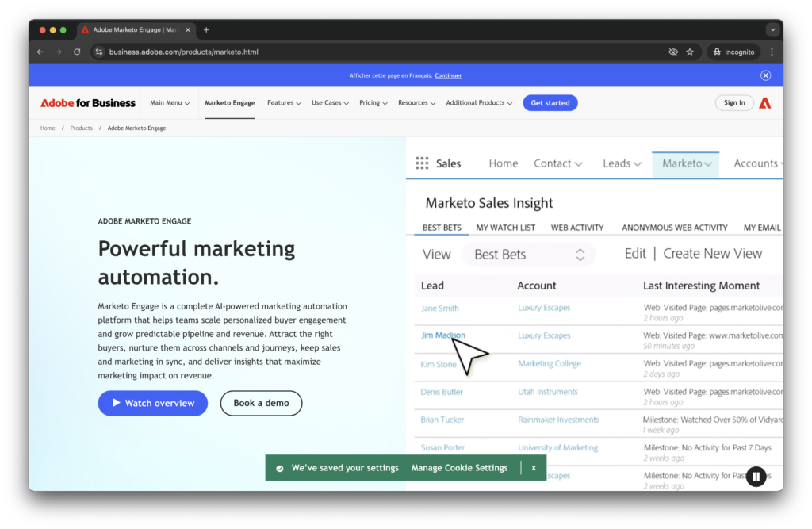Select the Marketo tab in the Sales nav
The height and width of the screenshot is (529, 812).
point(685,163)
